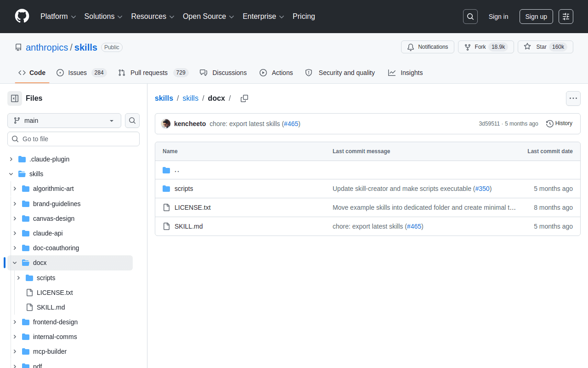Open the Pull requests tab
This screenshot has width=588, height=368.
pyautogui.click(x=153, y=73)
